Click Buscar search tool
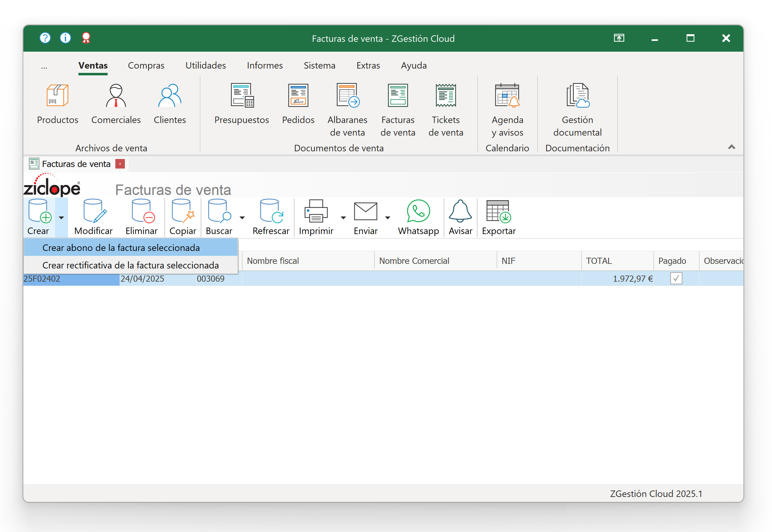Screen dimensions: 772x532 tap(219, 217)
